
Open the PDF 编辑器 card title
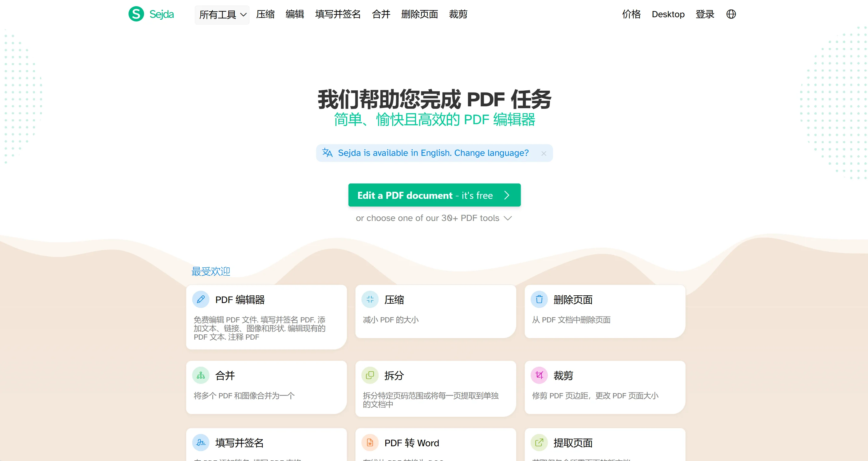[x=240, y=300]
